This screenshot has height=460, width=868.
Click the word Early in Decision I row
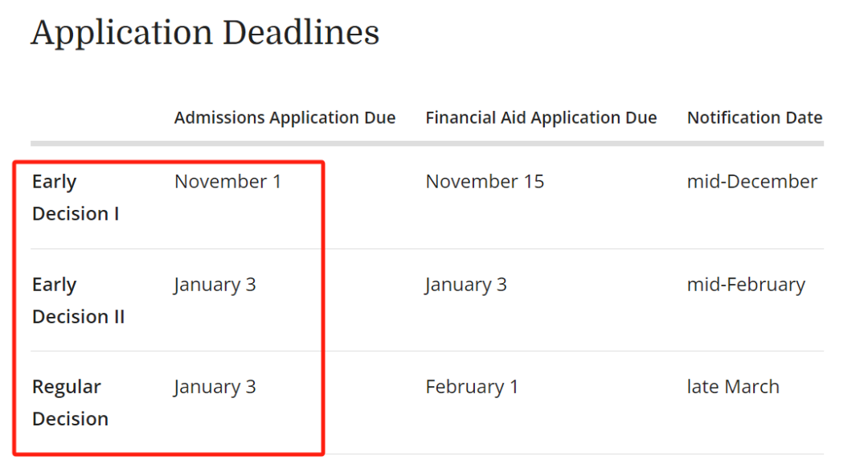(x=55, y=182)
